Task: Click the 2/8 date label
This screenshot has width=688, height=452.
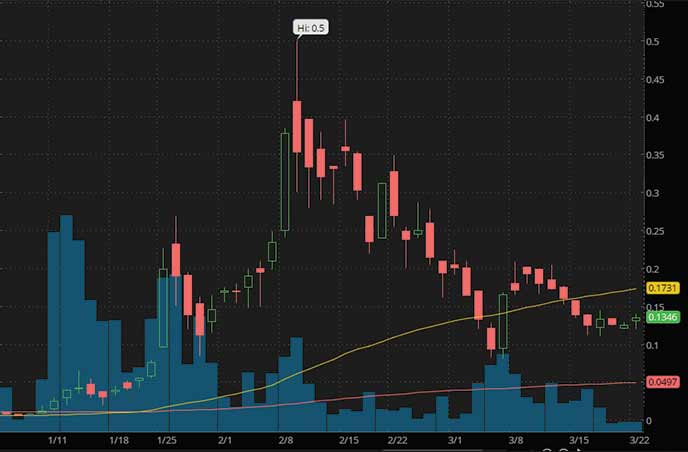Action: (286, 440)
